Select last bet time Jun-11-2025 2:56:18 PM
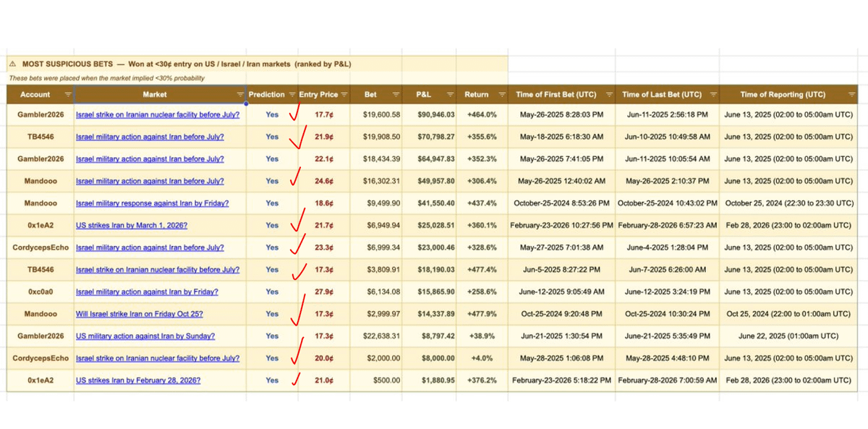 pos(668,114)
